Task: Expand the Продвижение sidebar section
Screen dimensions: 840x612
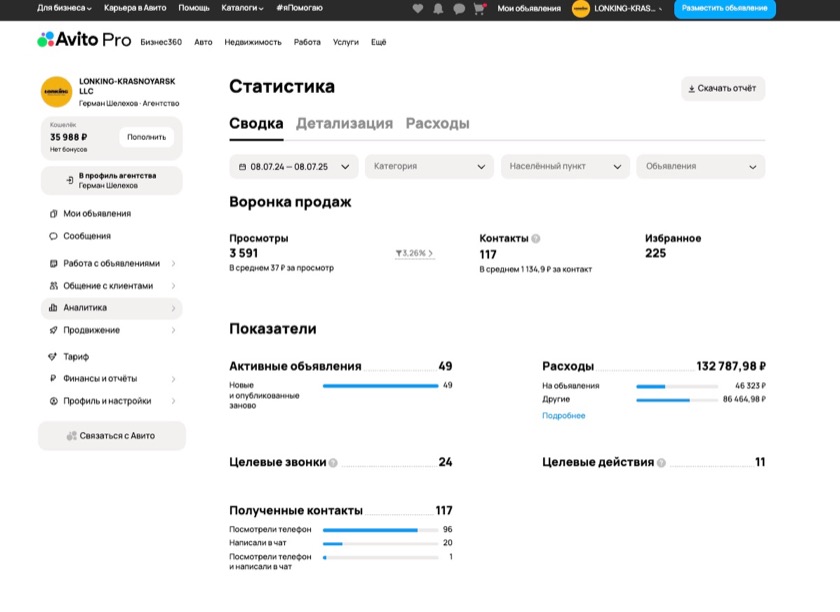Action: (x=111, y=330)
